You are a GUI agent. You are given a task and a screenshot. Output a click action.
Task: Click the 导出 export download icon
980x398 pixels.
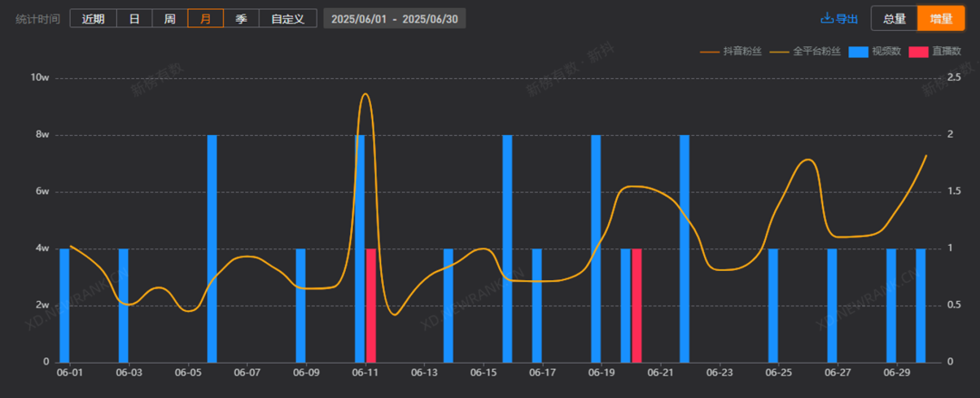827,18
